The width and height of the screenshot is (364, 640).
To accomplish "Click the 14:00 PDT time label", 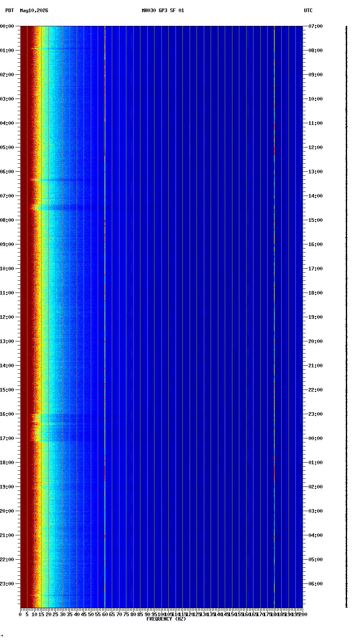I will [x=7, y=366].
